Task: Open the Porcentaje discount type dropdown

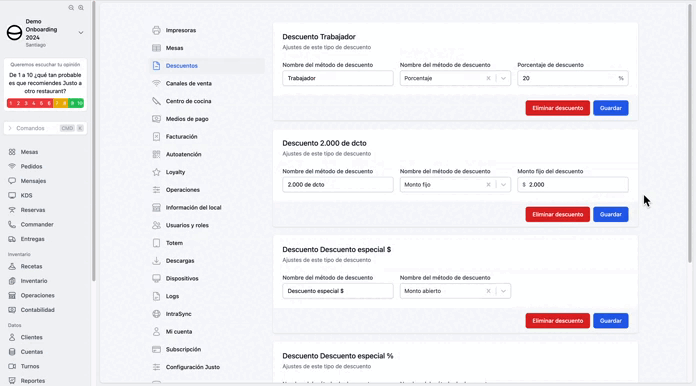Action: click(503, 78)
